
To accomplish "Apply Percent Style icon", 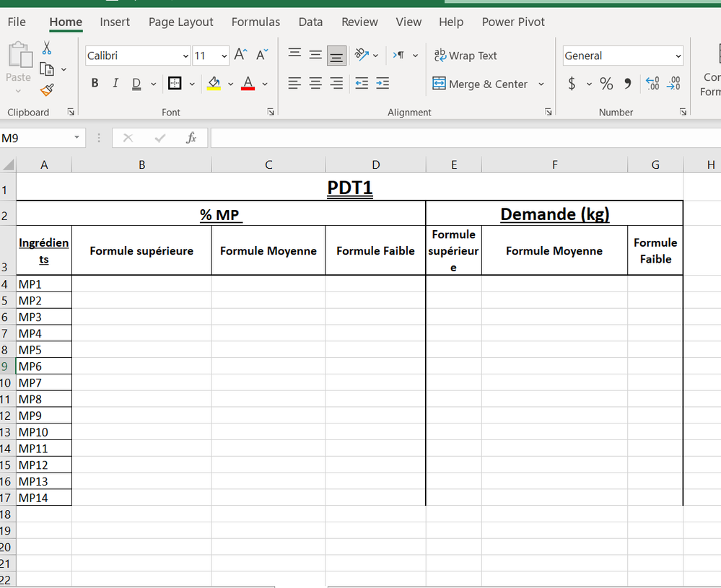I will (606, 83).
